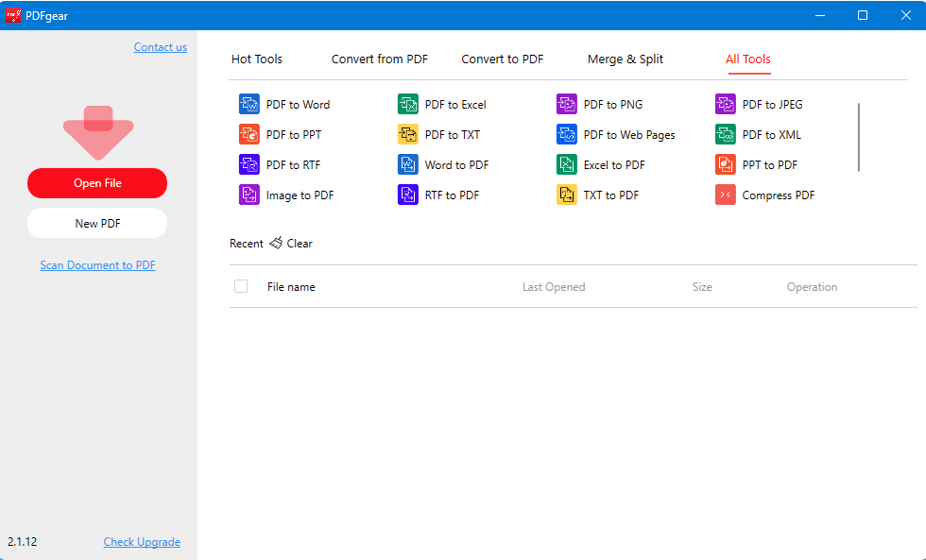Open the PDF to PNG converter icon
This screenshot has width=926, height=560.
pos(567,105)
